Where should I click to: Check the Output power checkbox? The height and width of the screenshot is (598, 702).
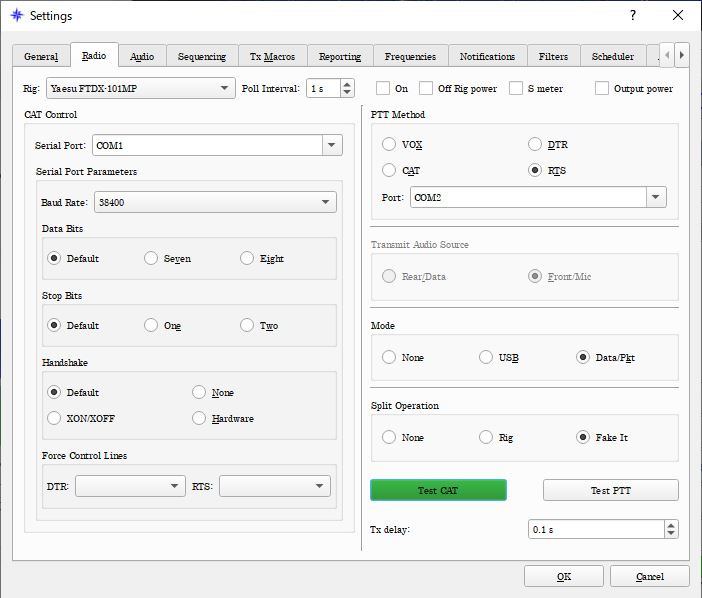(601, 88)
